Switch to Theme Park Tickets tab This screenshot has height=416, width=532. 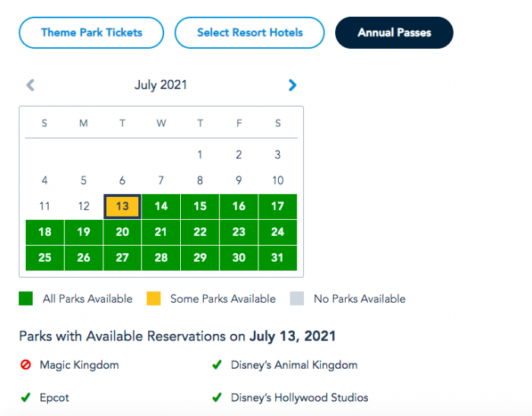[x=91, y=33]
